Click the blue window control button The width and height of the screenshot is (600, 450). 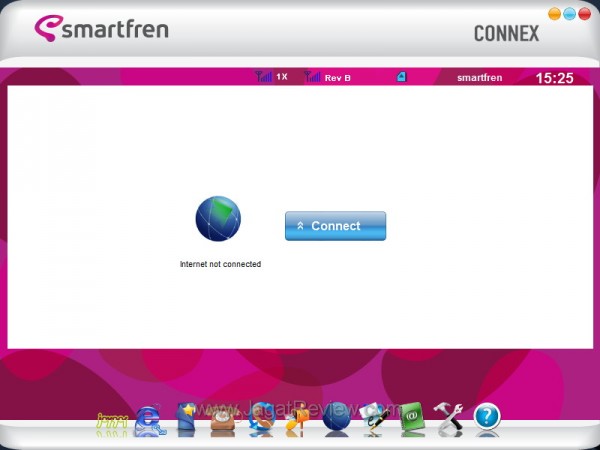[x=569, y=14]
